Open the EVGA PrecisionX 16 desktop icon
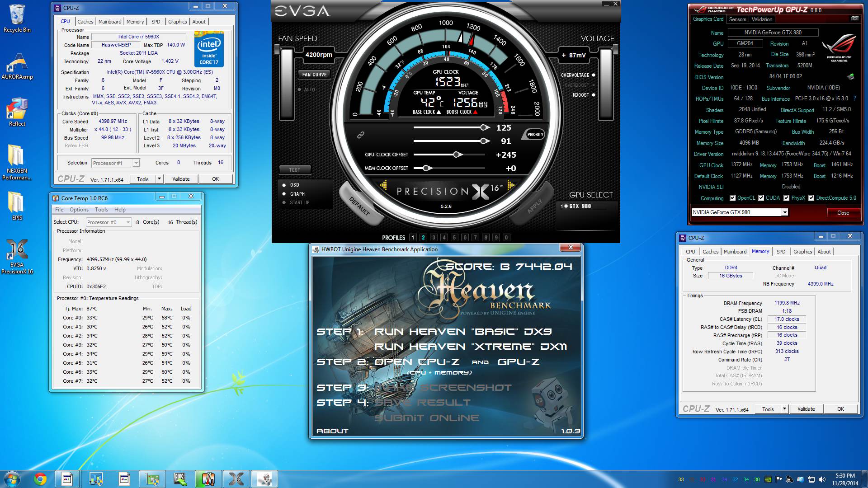 tap(17, 257)
